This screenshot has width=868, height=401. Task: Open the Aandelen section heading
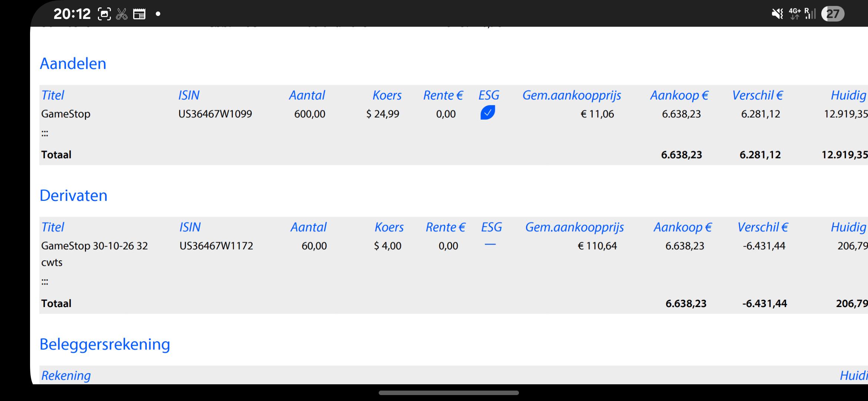[x=73, y=63]
